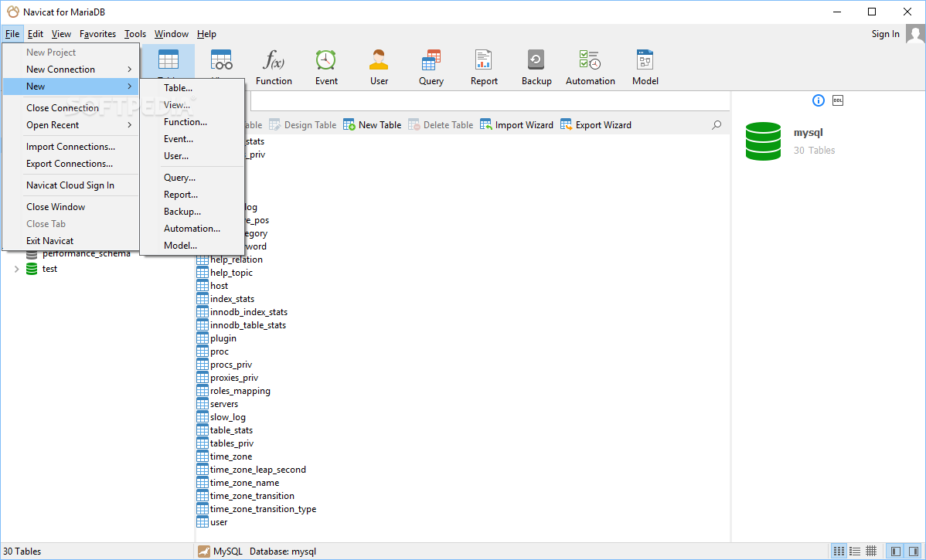Select Close Window in File menu
926x560 pixels.
click(x=71, y=207)
